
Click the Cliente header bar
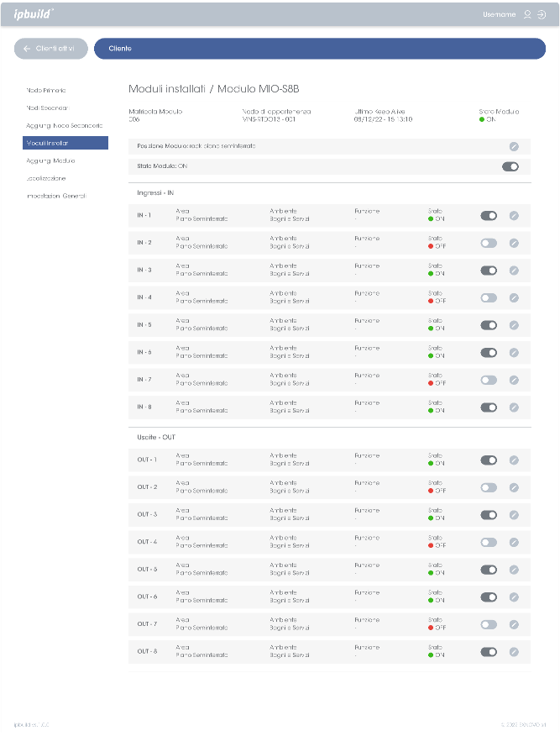pos(319,49)
